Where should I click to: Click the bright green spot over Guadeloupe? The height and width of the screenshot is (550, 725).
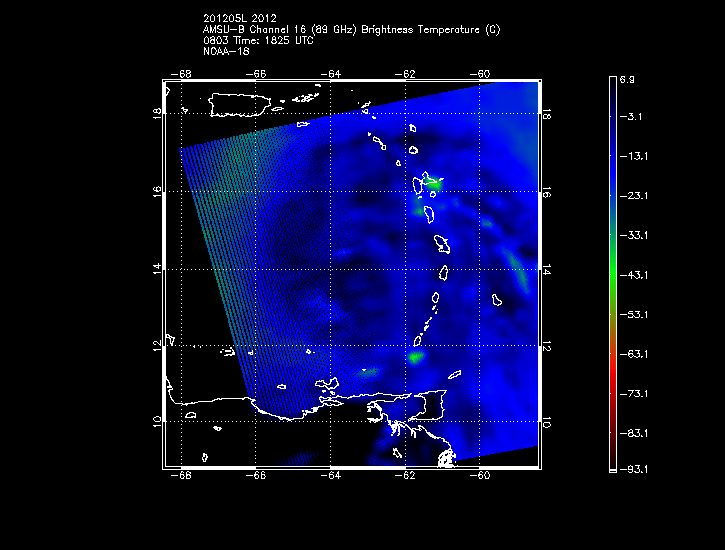tap(433, 183)
